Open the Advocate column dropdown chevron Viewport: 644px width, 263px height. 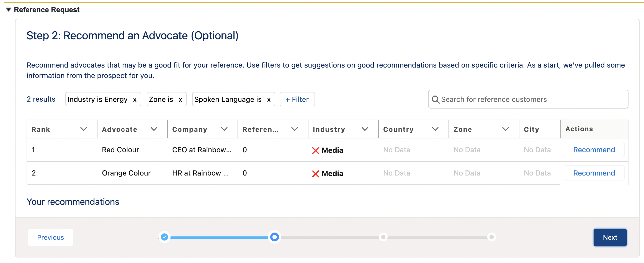154,129
